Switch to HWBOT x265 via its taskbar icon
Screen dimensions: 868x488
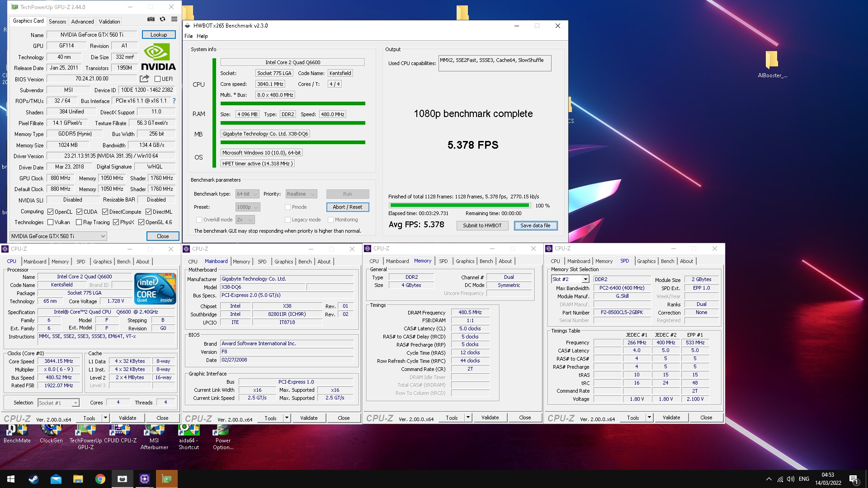click(x=123, y=479)
